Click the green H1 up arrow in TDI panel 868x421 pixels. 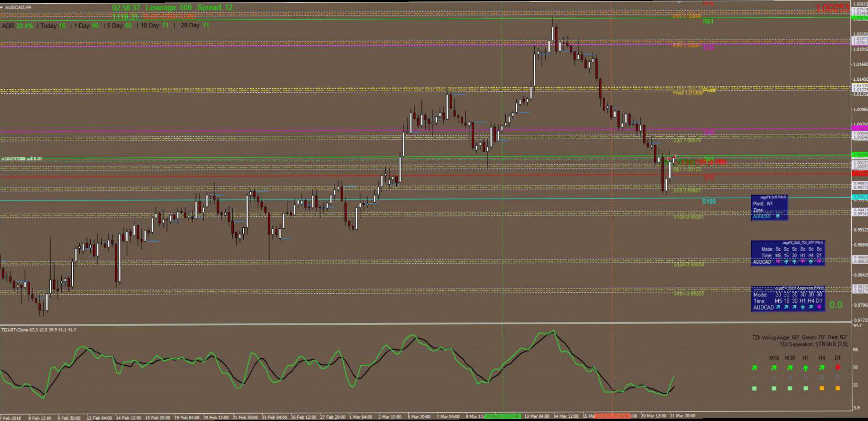tap(805, 367)
